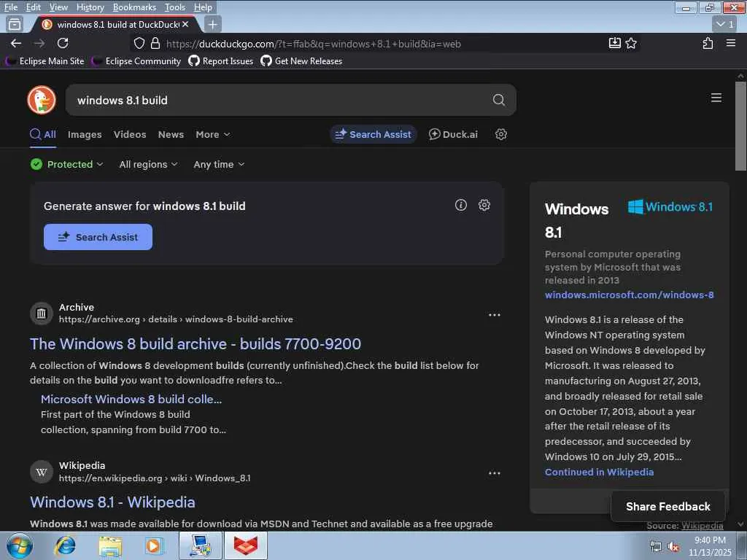Screen dimensions: 747x560
Task: Open Eclipse Main Site bookmark
Action: tap(44, 61)
